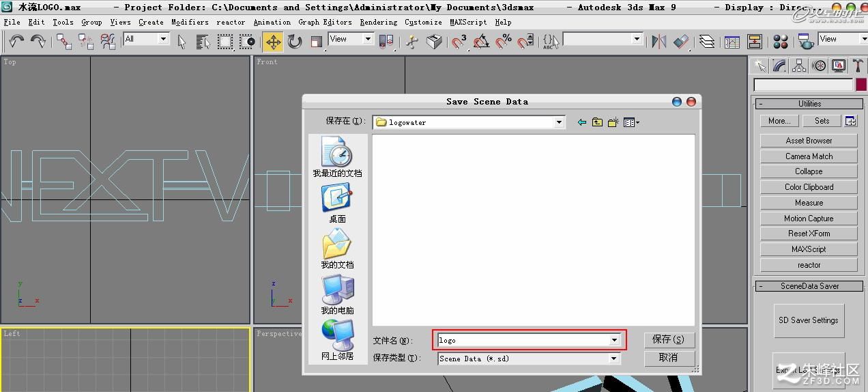Open the Rendering menu
This screenshot has height=392, width=868.
pos(378,22)
